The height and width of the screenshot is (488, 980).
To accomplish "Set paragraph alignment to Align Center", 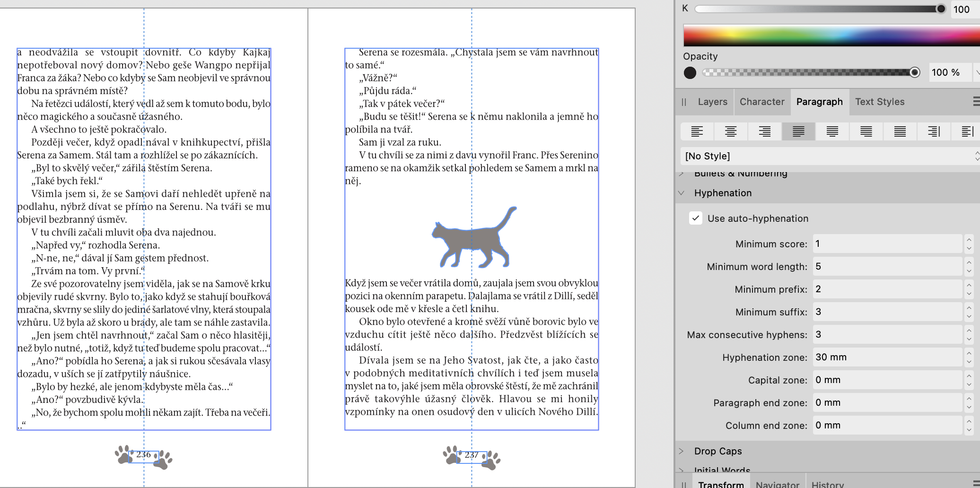I will (x=731, y=131).
